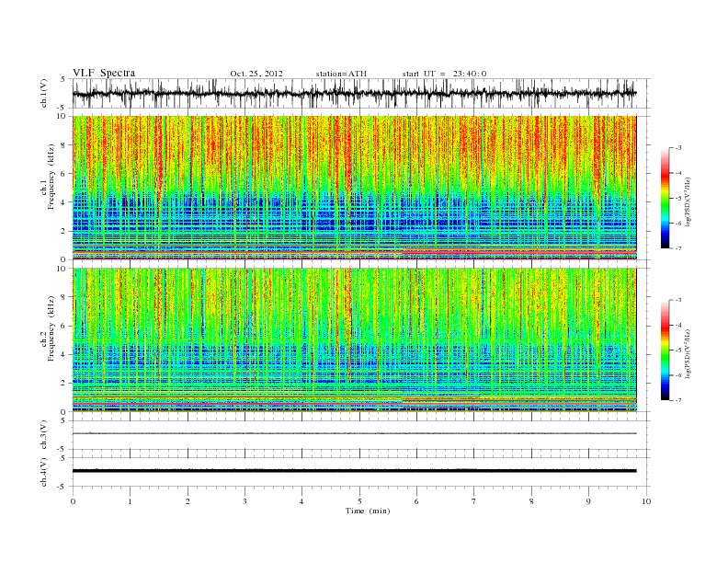Click the "7" tick on the time axis
Screen dimensions: 728x563
click(474, 501)
